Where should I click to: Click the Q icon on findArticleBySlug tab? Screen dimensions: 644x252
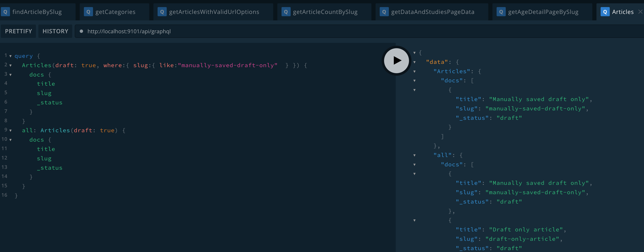(x=5, y=12)
